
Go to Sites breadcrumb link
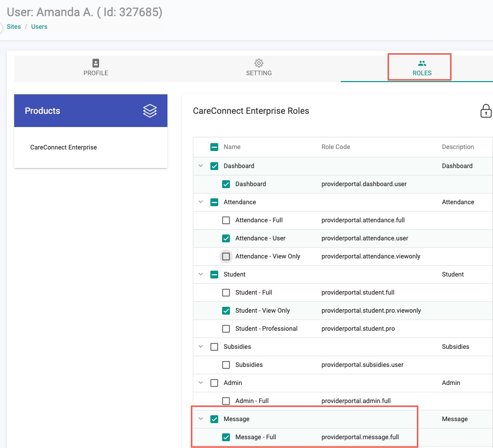click(x=14, y=27)
